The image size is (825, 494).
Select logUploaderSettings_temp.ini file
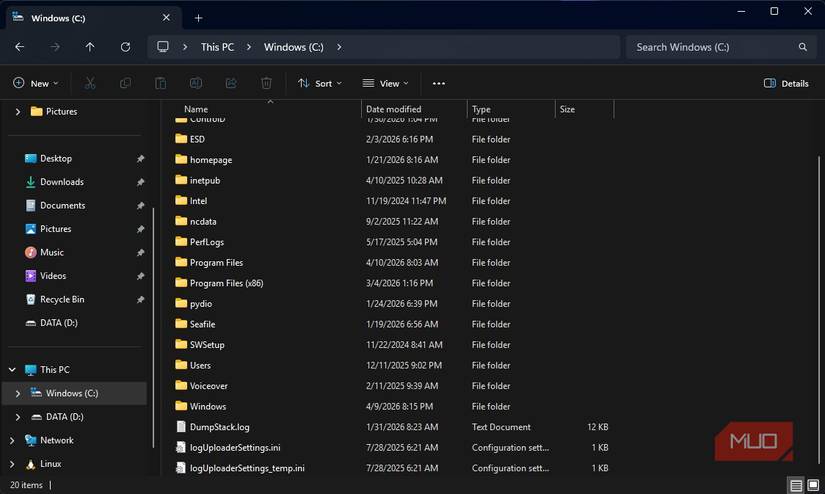point(247,468)
